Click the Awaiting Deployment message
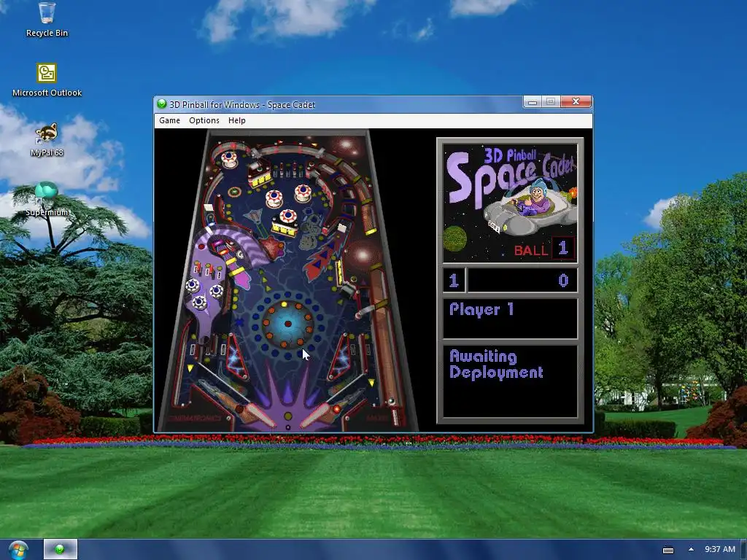 click(496, 365)
